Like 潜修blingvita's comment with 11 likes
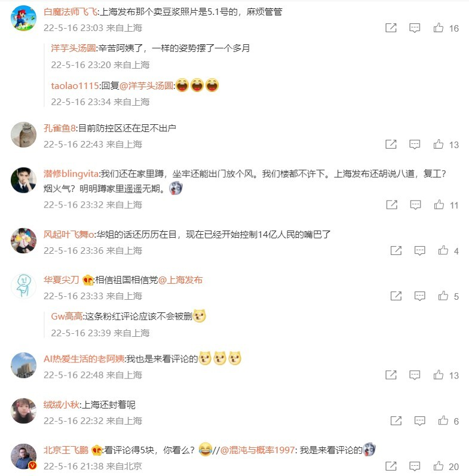 [x=439, y=205]
